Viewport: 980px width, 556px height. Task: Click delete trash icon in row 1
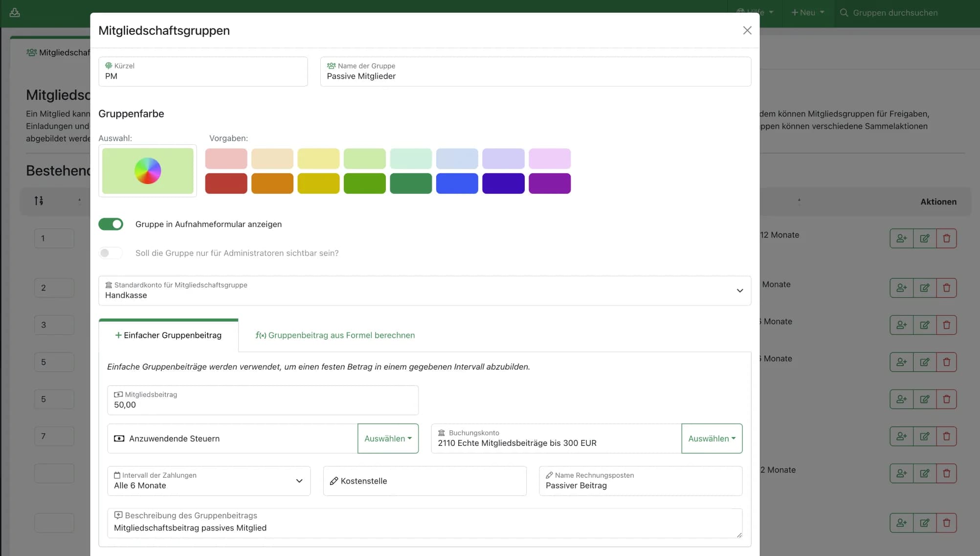click(x=946, y=238)
